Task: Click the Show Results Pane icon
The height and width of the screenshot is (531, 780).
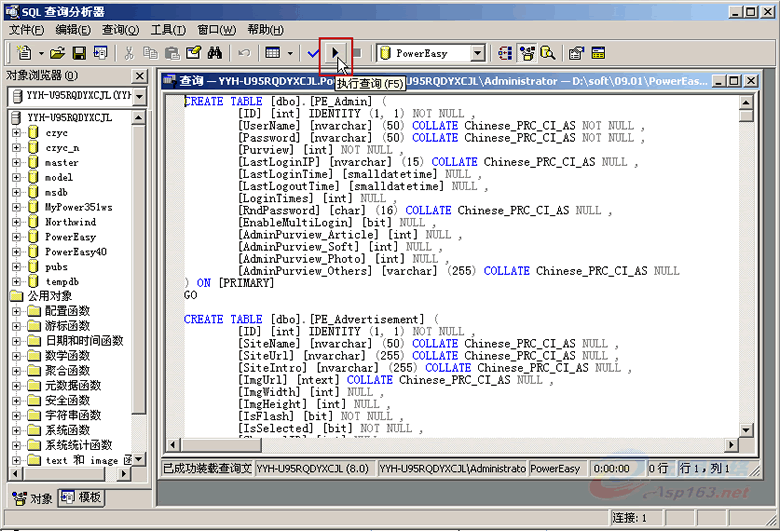Action: coord(598,53)
